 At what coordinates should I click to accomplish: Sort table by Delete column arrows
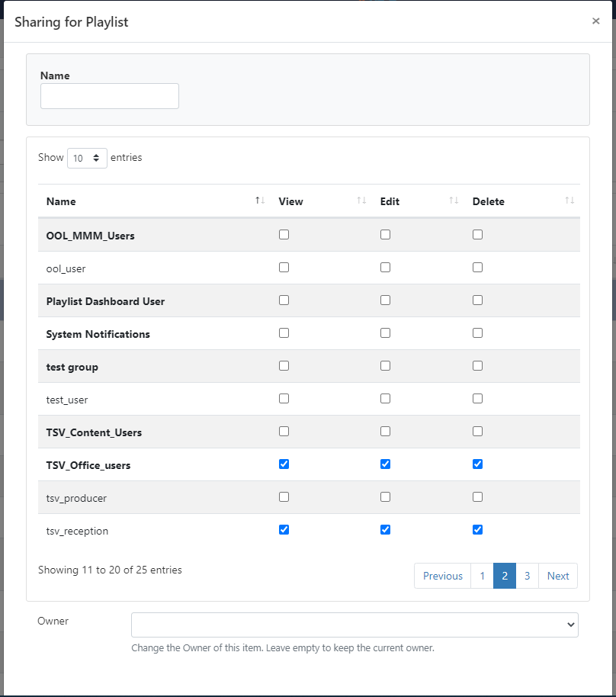pos(569,201)
